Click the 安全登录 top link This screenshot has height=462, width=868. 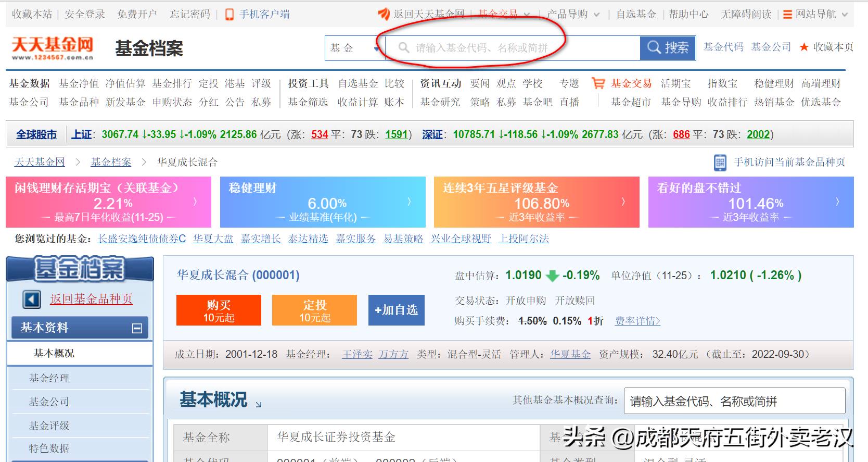pyautogui.click(x=85, y=15)
